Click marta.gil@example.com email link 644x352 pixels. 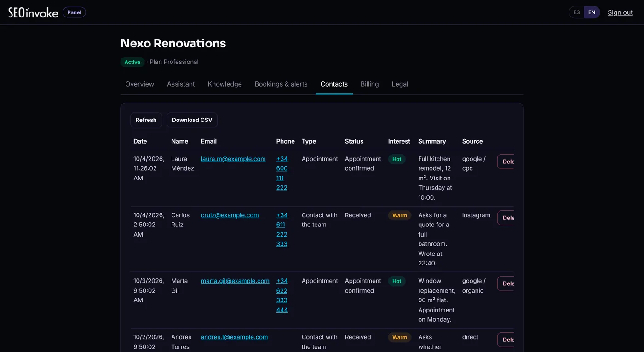(235, 281)
